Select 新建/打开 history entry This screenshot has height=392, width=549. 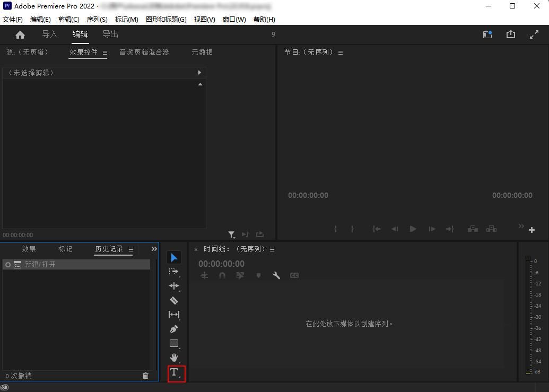point(76,265)
